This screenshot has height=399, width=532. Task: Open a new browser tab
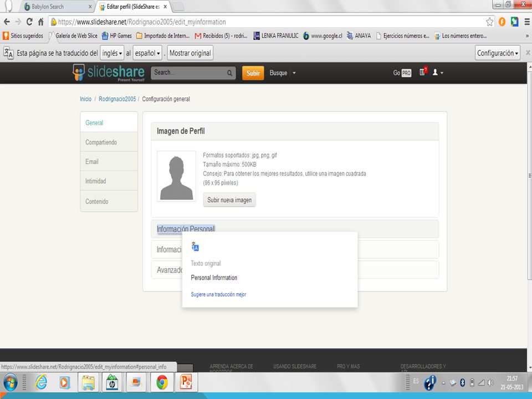(178, 7)
